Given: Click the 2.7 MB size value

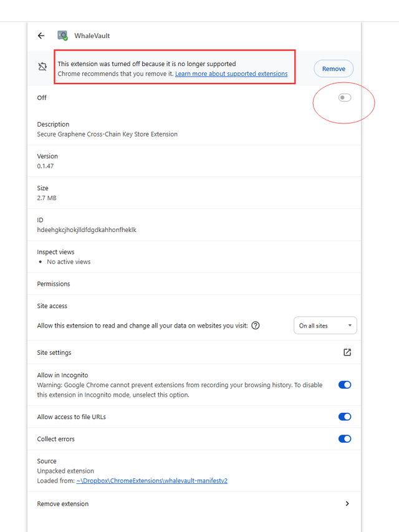Looking at the screenshot, I should pos(47,198).
